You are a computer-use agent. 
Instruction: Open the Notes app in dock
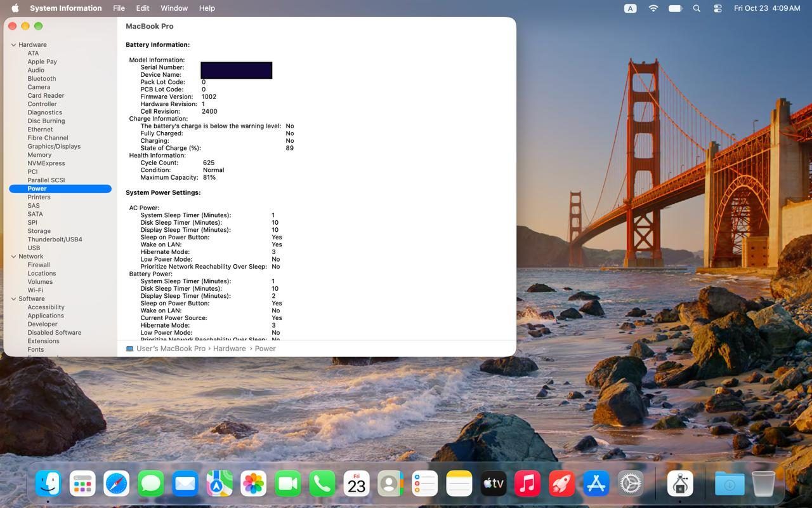point(459,484)
